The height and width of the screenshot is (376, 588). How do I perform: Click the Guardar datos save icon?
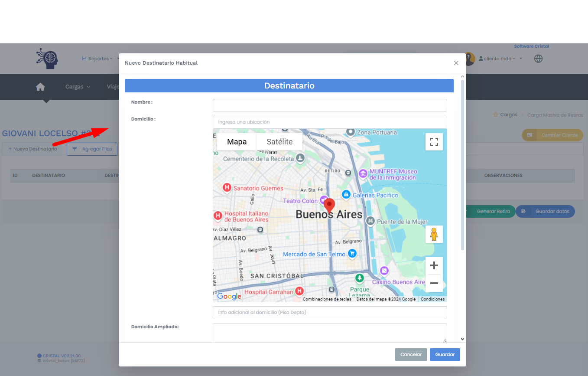[x=523, y=211]
